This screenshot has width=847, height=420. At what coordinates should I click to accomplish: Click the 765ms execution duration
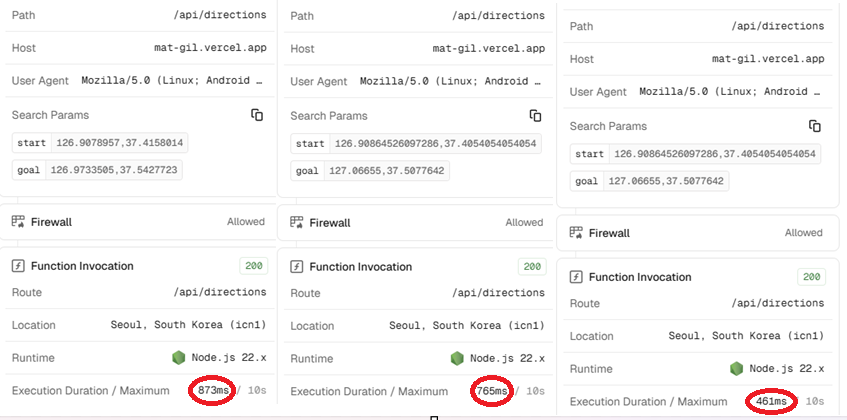pos(493,391)
